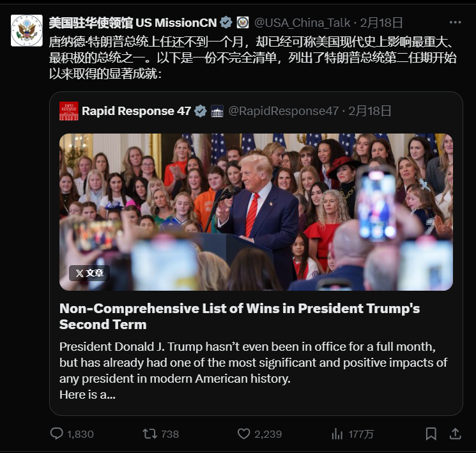Open the reply comment icon

pos(56,434)
